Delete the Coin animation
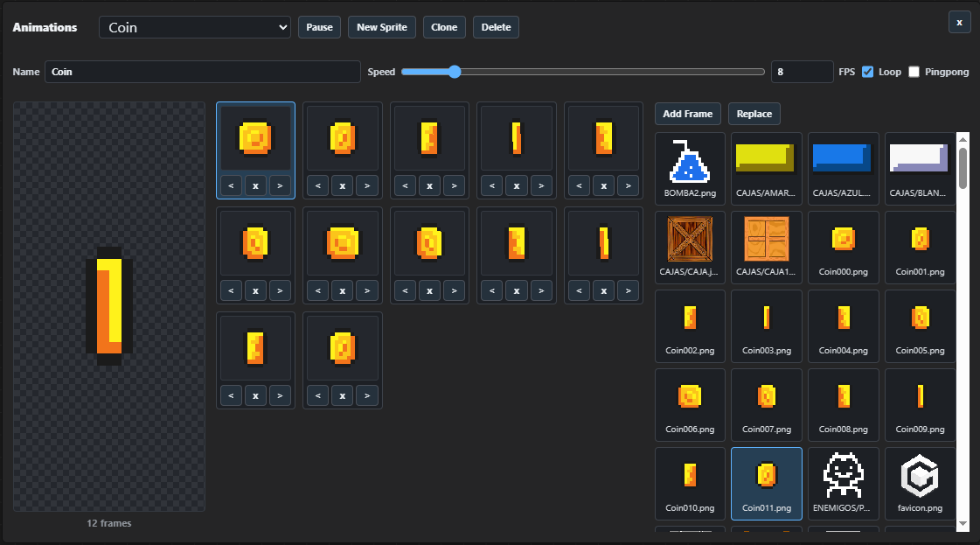980x545 pixels. [x=497, y=27]
